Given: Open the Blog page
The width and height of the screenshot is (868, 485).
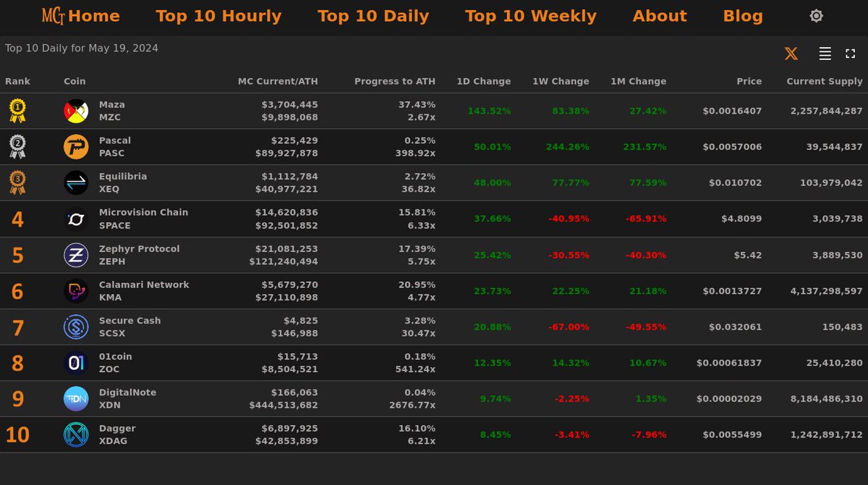Looking at the screenshot, I should tap(743, 16).
